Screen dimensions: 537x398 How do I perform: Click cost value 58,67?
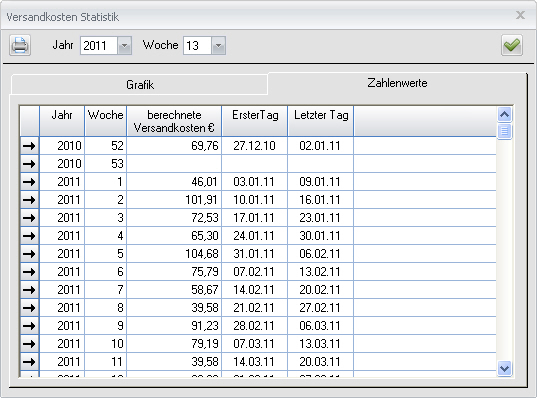174,290
